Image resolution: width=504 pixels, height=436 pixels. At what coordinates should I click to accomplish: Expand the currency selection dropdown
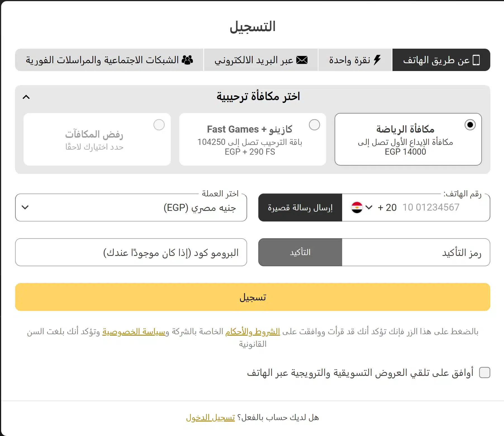coord(25,208)
